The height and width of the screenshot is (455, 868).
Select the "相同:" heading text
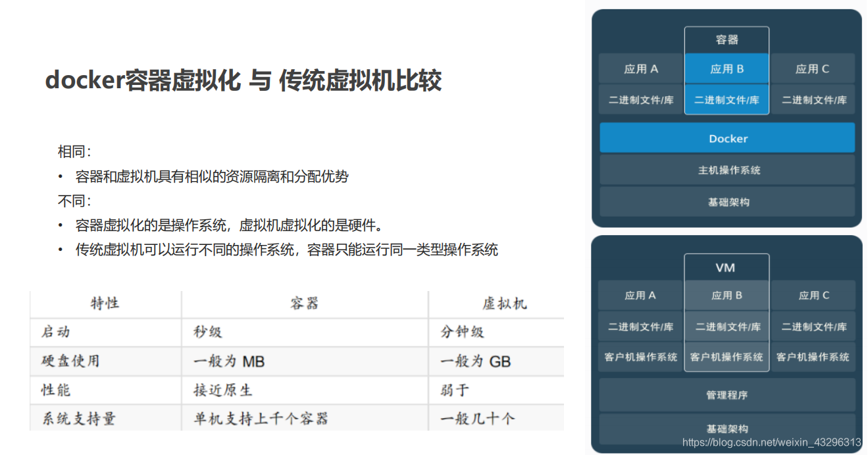[75, 152]
